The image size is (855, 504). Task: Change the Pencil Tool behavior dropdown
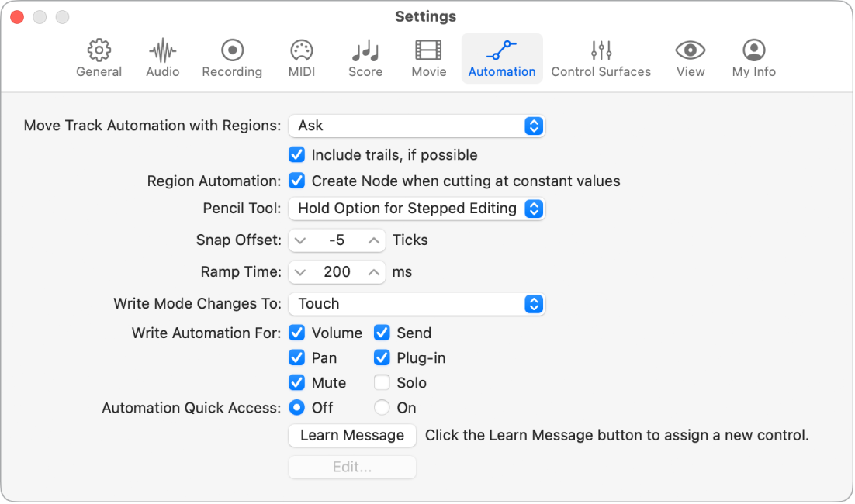pyautogui.click(x=417, y=209)
